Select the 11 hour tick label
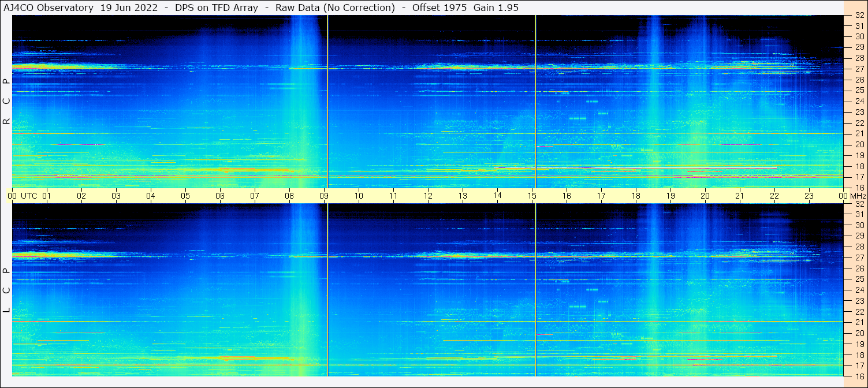 pyautogui.click(x=393, y=196)
